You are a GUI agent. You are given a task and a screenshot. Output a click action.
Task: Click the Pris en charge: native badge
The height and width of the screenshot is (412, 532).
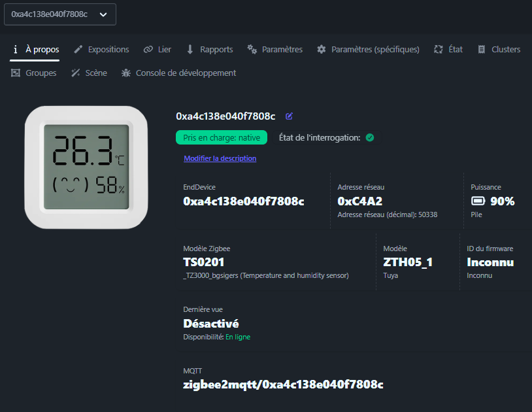click(222, 137)
